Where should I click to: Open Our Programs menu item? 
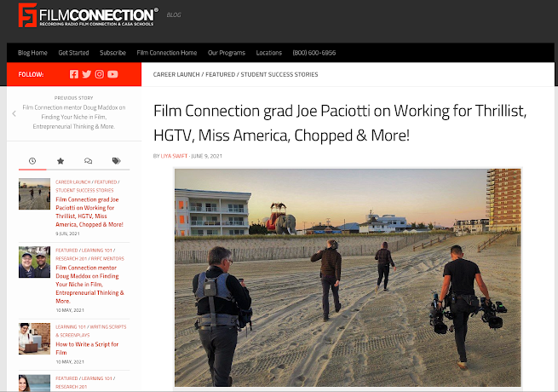point(227,53)
